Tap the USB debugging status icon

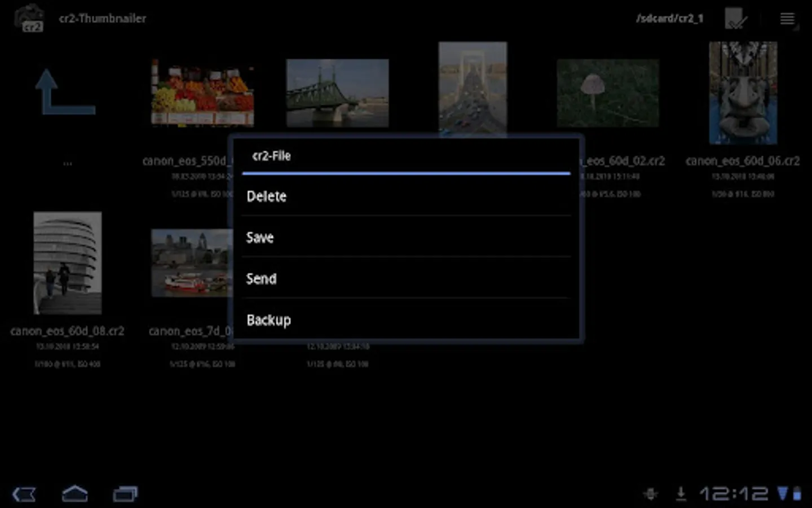[x=651, y=494]
